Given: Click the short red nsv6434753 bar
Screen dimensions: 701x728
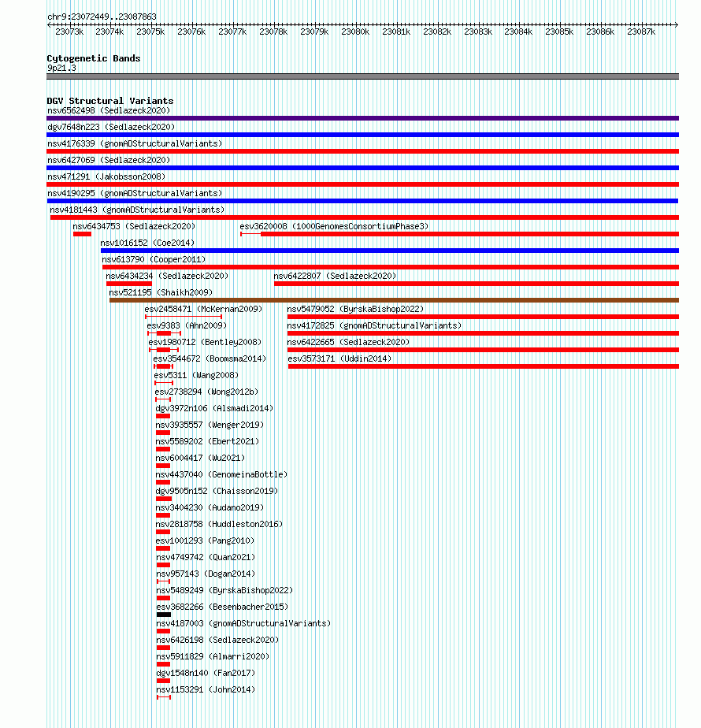Looking at the screenshot, I should [82, 234].
